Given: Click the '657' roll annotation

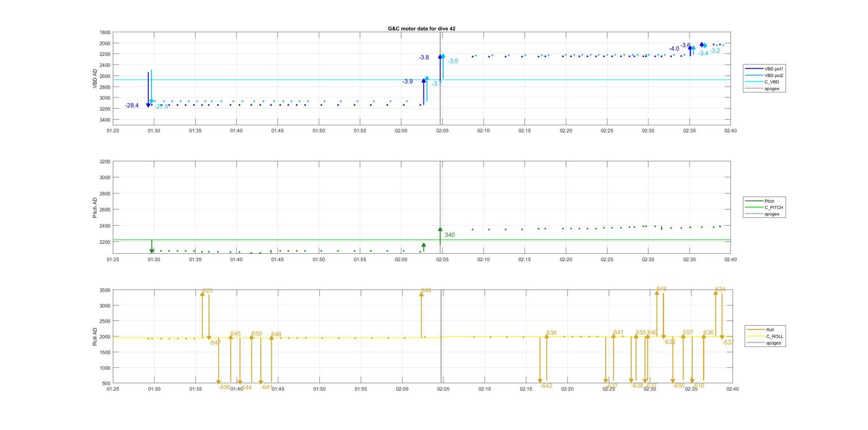Looking at the screenshot, I should point(688,333).
